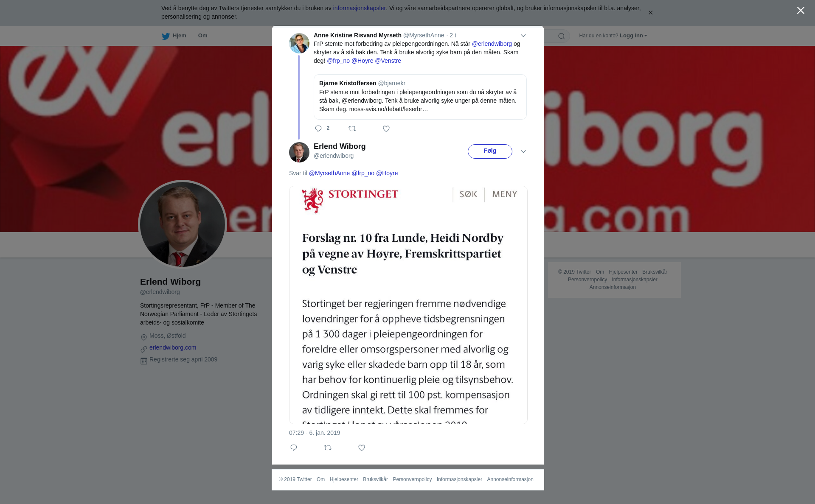The width and height of the screenshot is (815, 504).
Task: Retweet Erlend Wiborg's Stortinget tweet
Action: (x=328, y=448)
